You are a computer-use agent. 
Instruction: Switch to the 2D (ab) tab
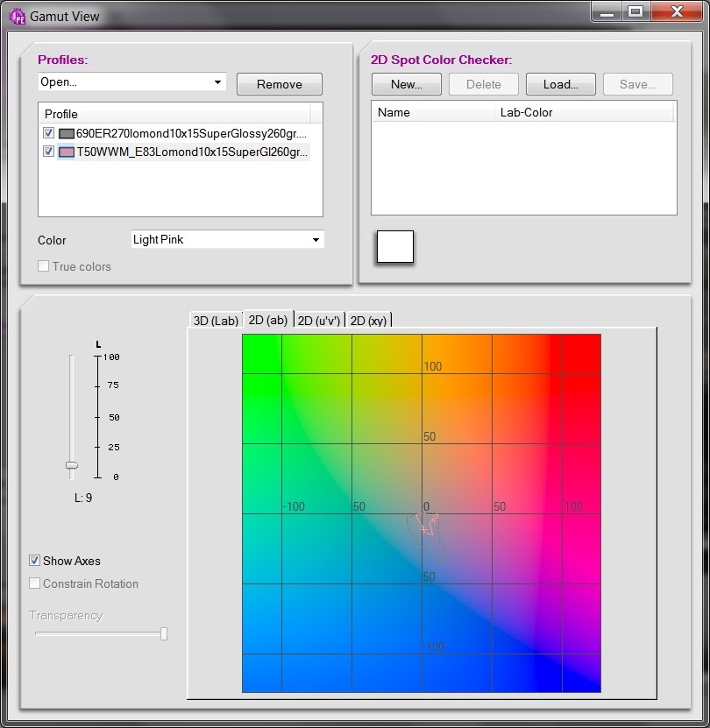(x=268, y=320)
